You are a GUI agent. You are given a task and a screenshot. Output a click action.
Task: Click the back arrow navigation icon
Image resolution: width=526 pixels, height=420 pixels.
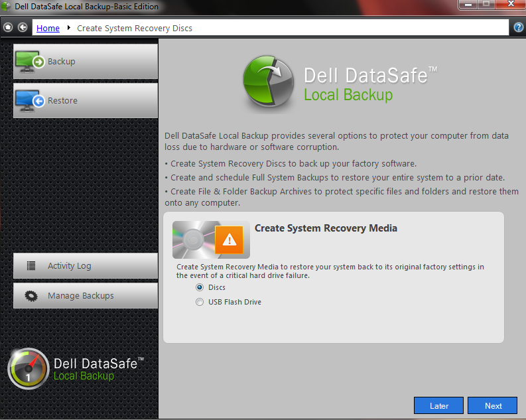[23, 27]
